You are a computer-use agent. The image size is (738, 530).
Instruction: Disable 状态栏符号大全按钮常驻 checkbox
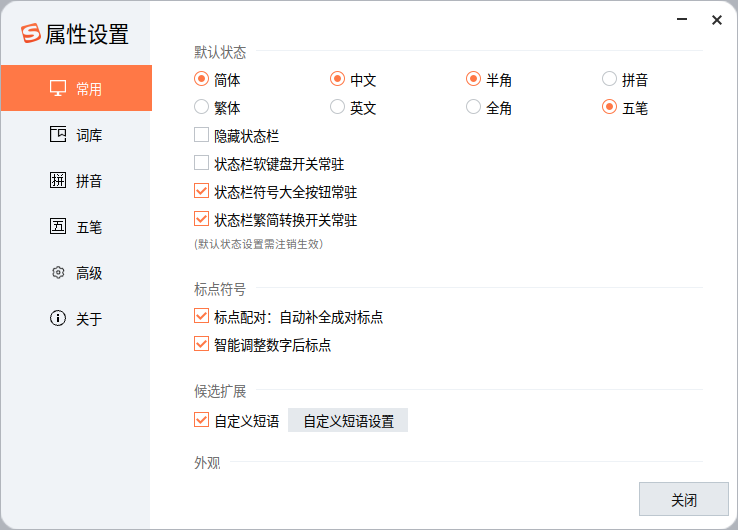pyautogui.click(x=201, y=191)
